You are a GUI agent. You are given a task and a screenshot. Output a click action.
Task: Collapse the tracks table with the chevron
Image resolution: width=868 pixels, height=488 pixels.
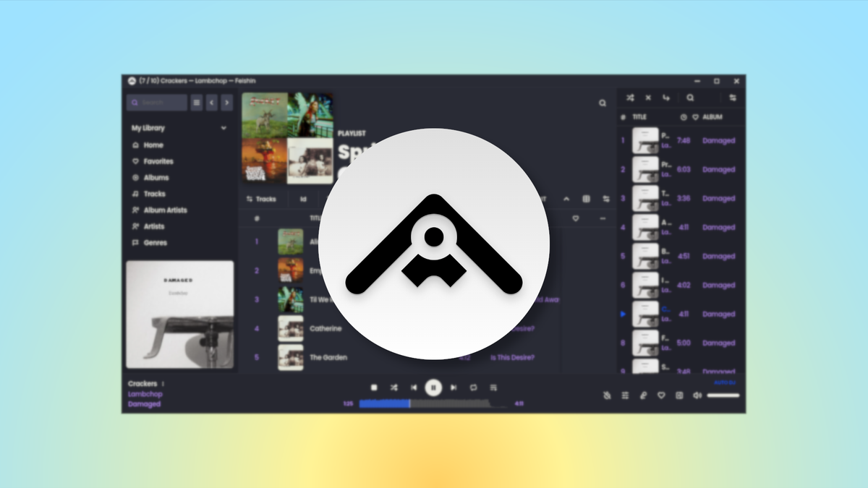pos(567,198)
